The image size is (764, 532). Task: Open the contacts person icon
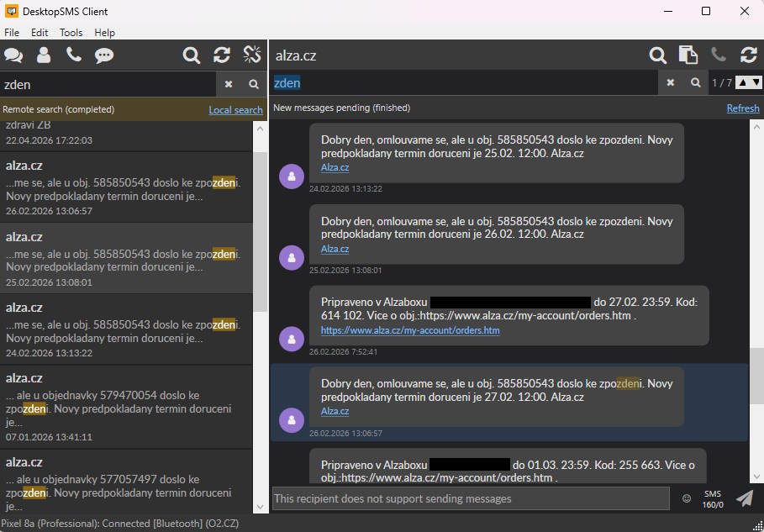[44, 55]
